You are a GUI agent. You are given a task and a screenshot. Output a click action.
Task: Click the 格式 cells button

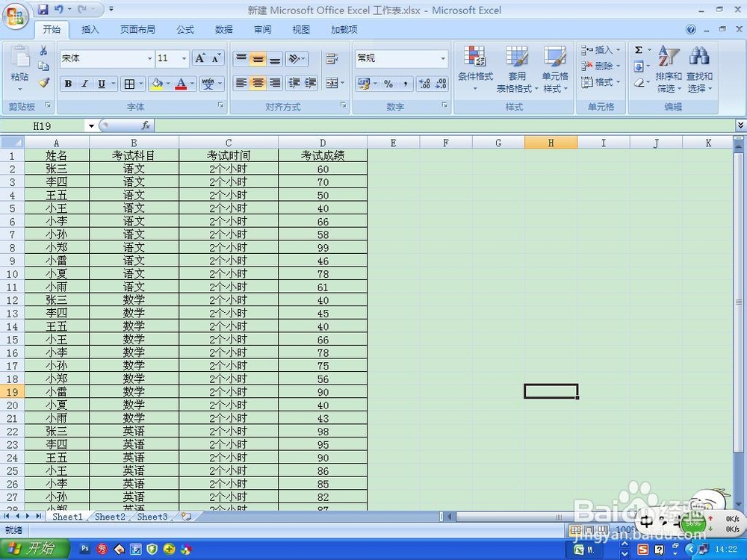[x=601, y=82]
